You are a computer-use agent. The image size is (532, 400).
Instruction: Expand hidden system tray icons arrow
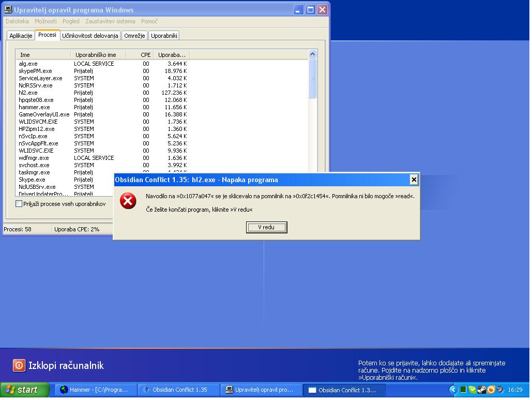[453, 390]
